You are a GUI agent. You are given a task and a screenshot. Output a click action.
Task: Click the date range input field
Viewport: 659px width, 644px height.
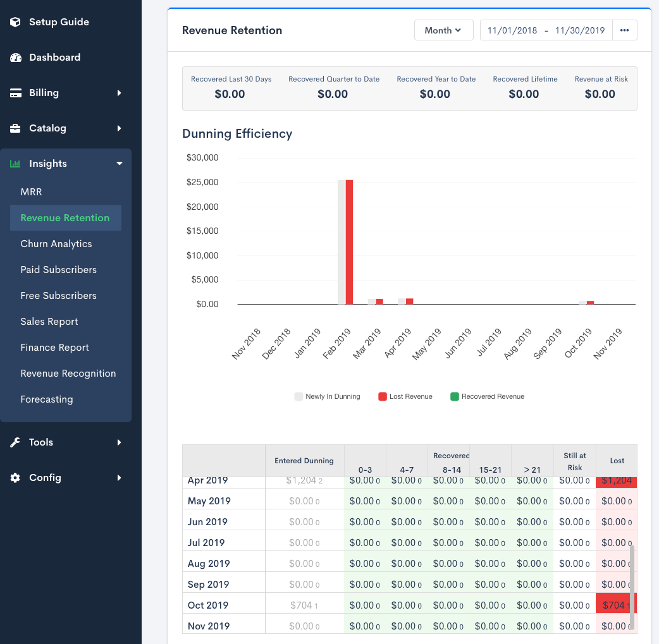[x=546, y=30]
